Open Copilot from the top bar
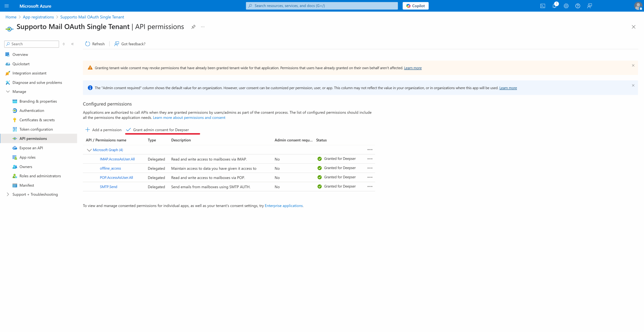This screenshot has height=332, width=644. click(x=416, y=6)
